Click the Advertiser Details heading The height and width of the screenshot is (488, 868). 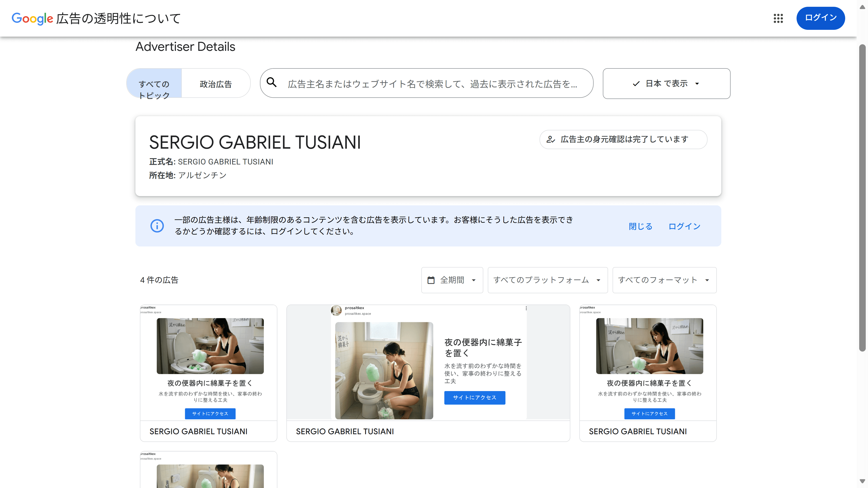185,47
